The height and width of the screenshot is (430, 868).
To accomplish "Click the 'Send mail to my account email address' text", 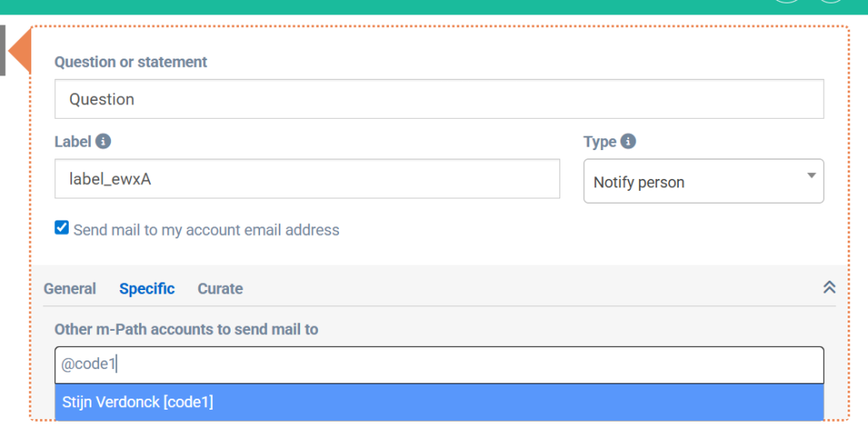I will [206, 230].
